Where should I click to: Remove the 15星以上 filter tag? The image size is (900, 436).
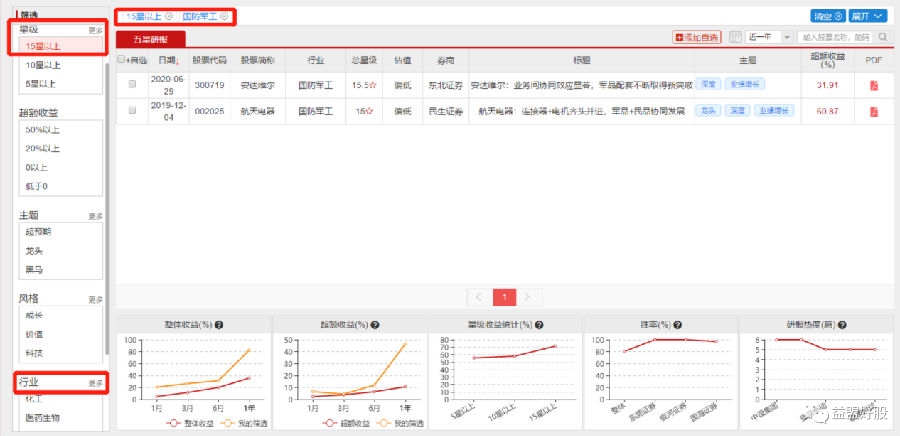[x=169, y=17]
